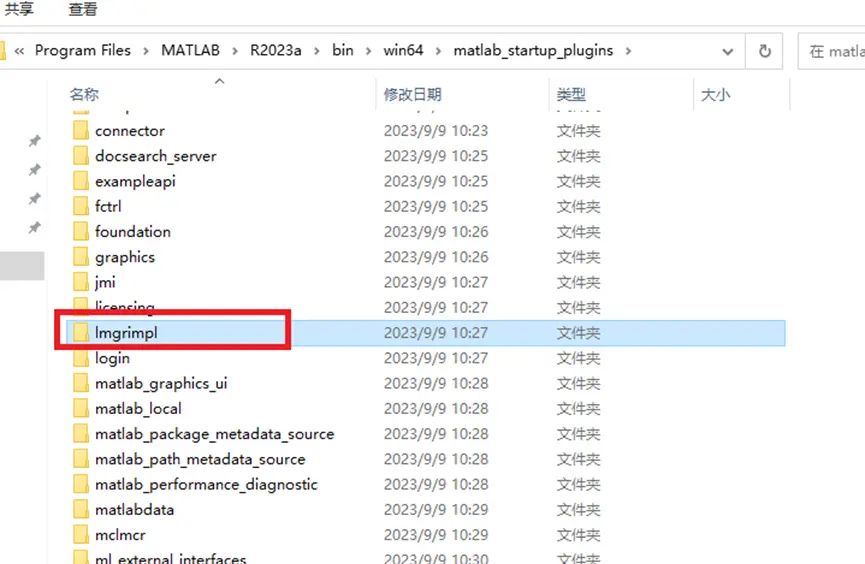Select the matlab_local folder name

138,409
